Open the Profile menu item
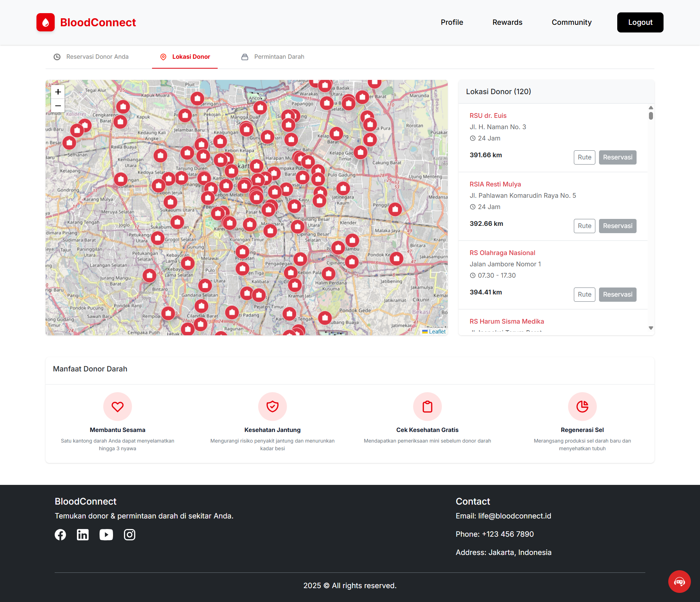 click(452, 22)
